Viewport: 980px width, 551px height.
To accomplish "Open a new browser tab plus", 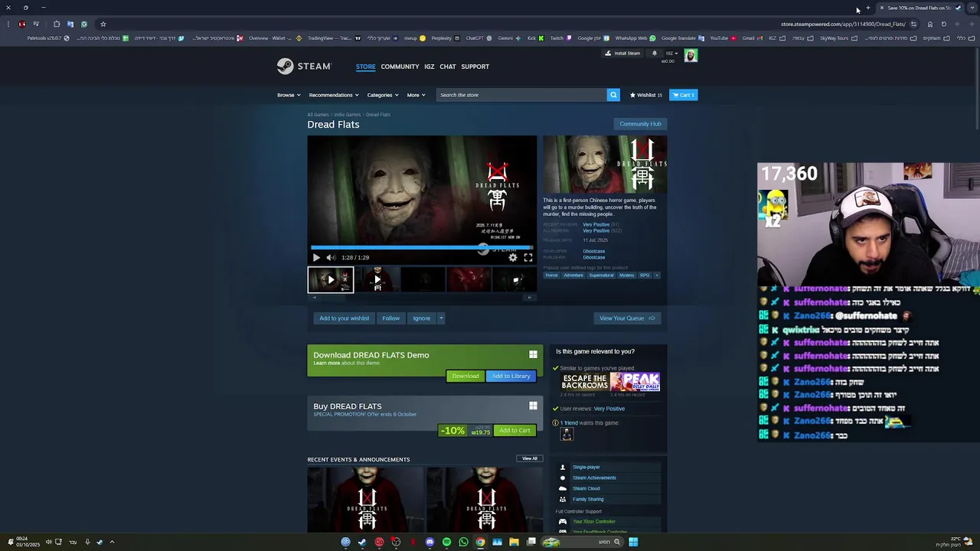I will [x=868, y=8].
